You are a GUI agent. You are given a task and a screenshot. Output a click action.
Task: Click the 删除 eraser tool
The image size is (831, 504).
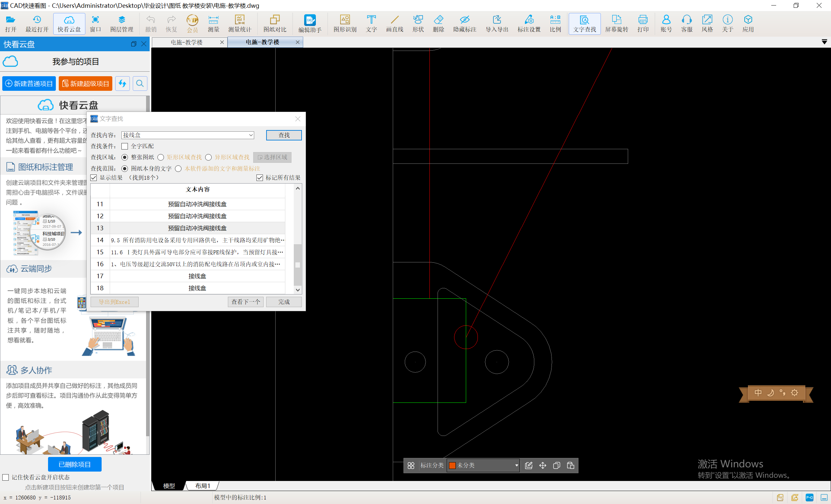(x=439, y=24)
